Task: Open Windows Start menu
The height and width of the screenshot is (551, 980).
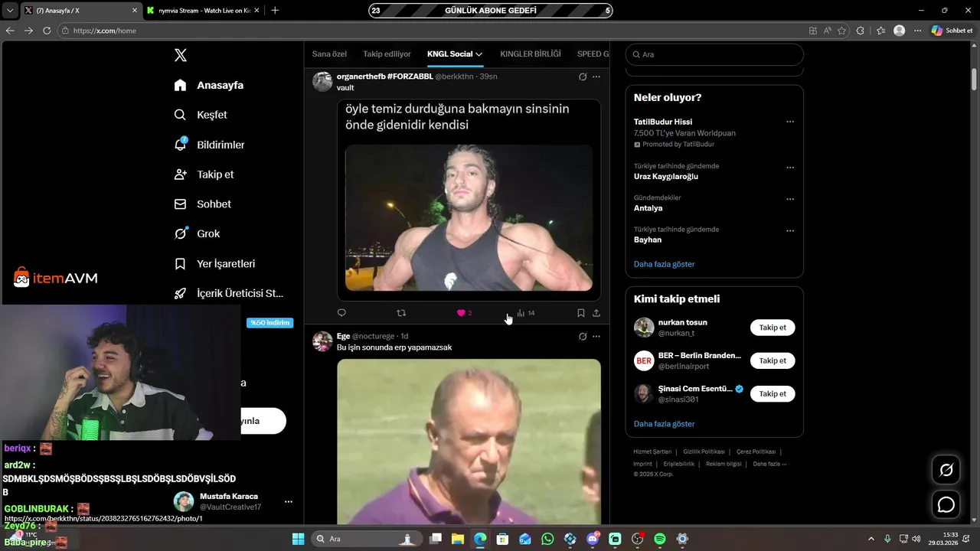Action: click(298, 539)
